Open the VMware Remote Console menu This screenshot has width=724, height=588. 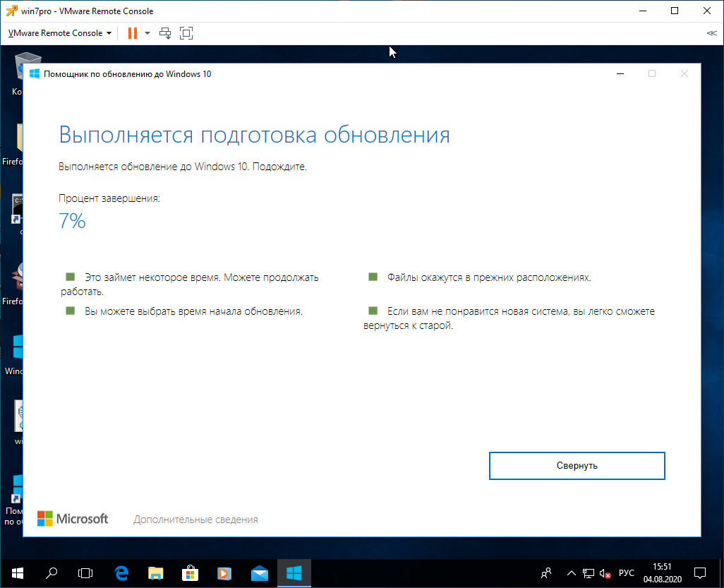pyautogui.click(x=59, y=33)
